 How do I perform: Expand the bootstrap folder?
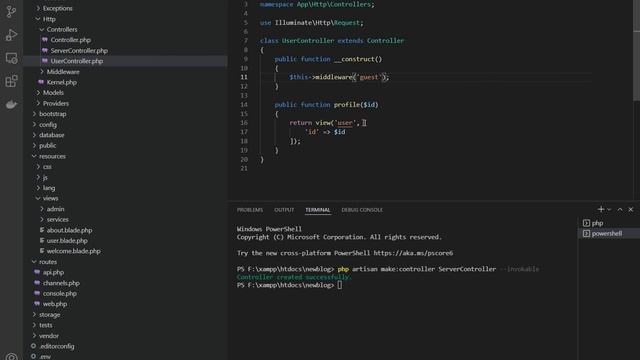53,114
